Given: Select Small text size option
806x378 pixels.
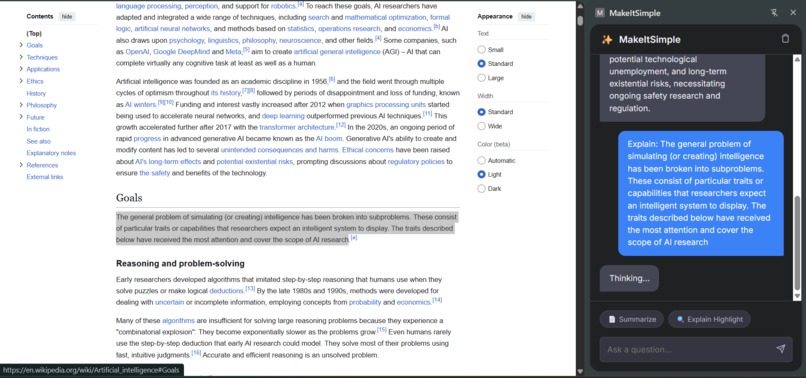Looking at the screenshot, I should [482, 50].
